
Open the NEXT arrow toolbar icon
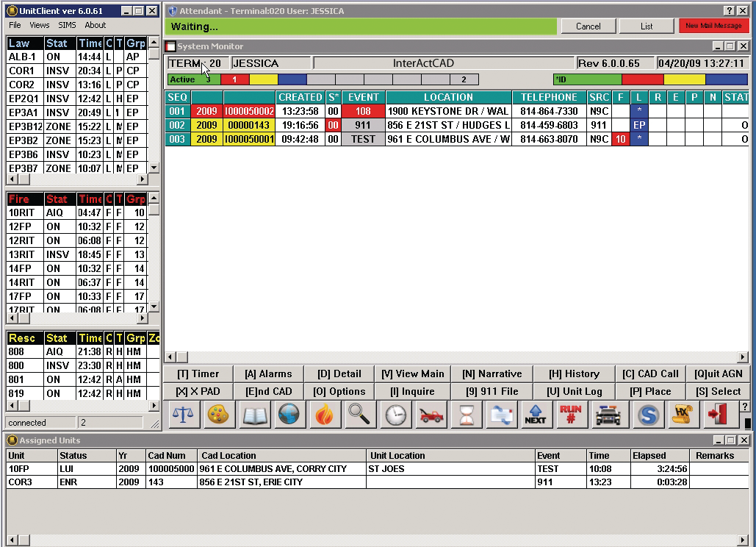tap(536, 415)
